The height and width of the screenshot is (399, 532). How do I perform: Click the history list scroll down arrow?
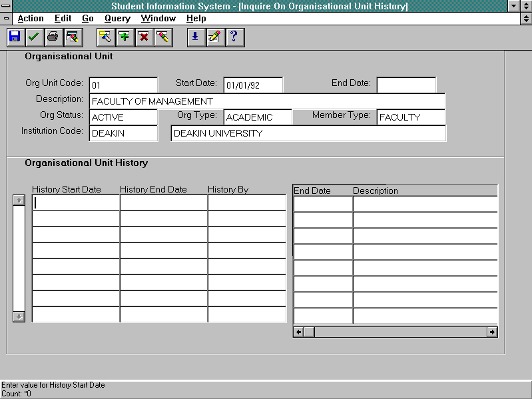19,316
